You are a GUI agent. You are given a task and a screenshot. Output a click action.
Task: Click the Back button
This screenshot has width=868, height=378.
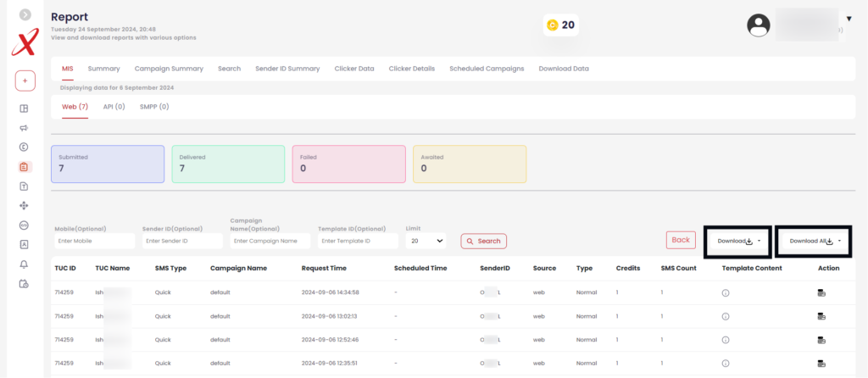[x=681, y=240]
